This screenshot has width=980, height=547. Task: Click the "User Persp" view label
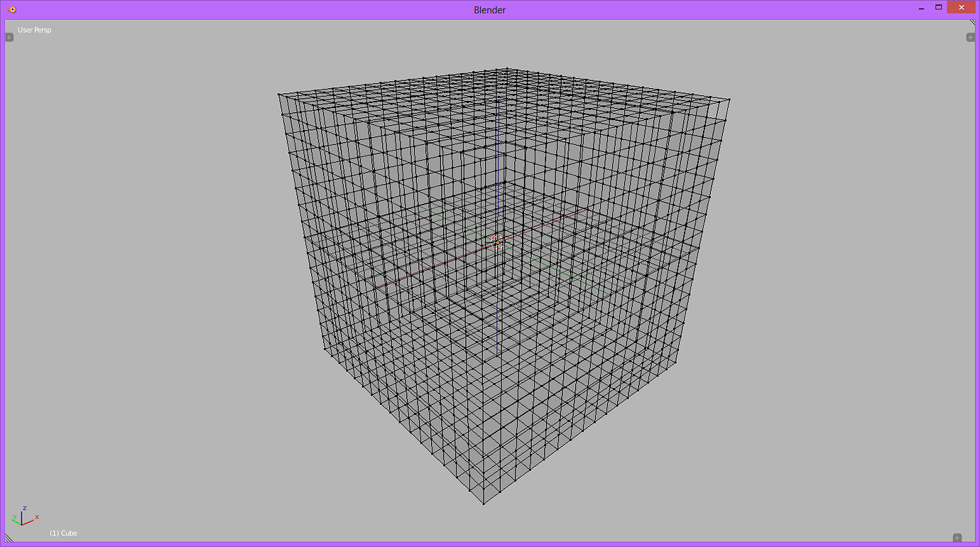(35, 30)
